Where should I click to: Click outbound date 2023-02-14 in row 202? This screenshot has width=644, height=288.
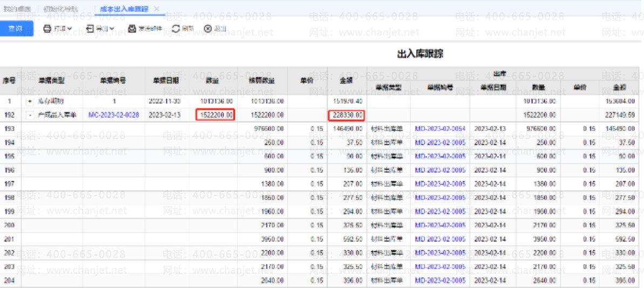(490, 253)
